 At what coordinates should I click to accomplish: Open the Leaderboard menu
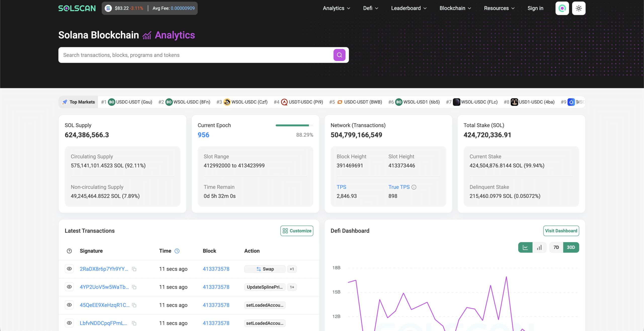tap(408, 8)
